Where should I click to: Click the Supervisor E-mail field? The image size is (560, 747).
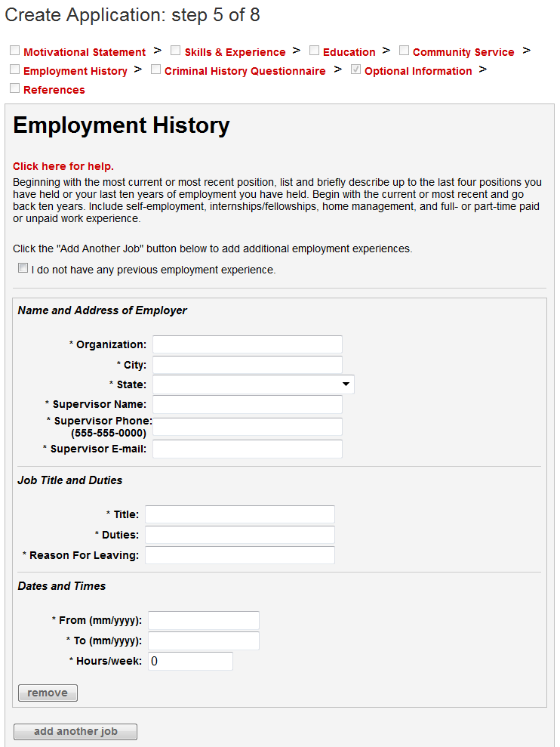(248, 449)
